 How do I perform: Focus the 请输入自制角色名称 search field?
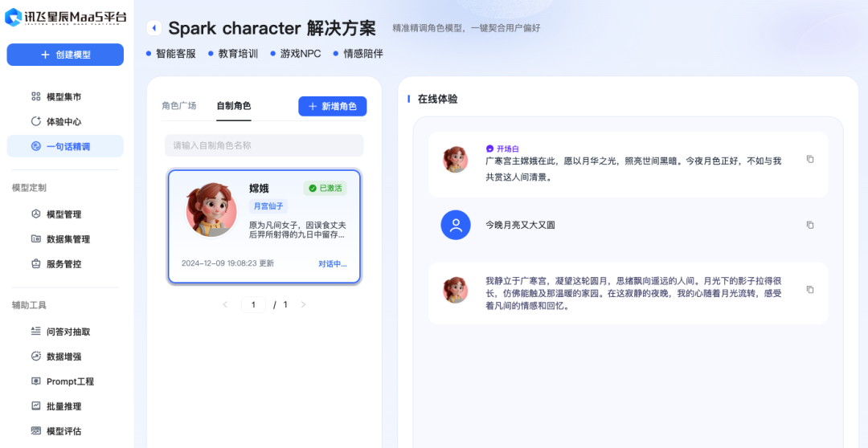click(264, 145)
